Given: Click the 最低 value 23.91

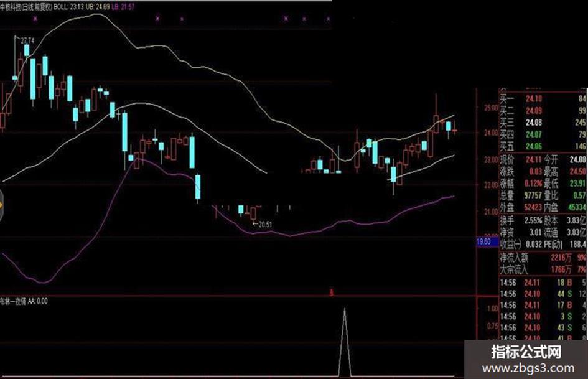Looking at the screenshot, I should 577,184.
